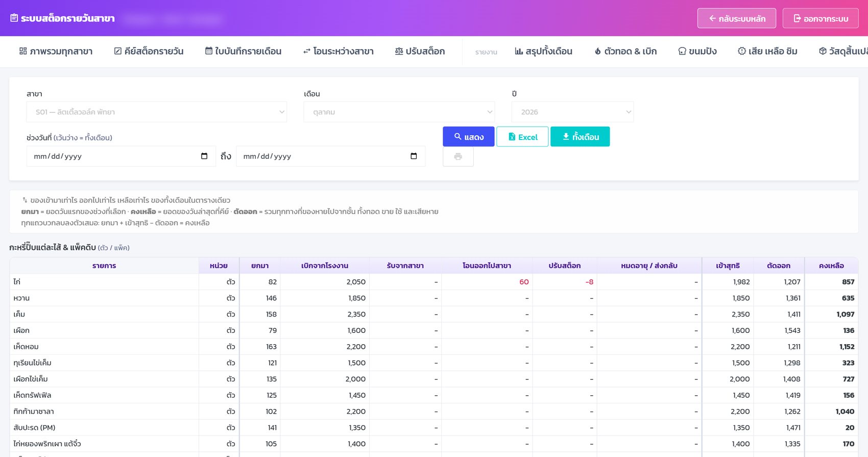Select the เผือกไข่เค็ม row name

point(31,379)
